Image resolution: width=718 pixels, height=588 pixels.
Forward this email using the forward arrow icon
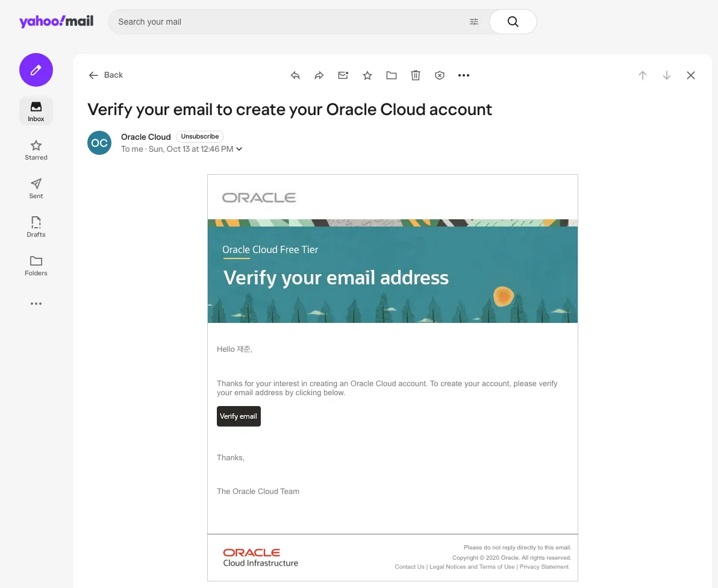pos(319,75)
